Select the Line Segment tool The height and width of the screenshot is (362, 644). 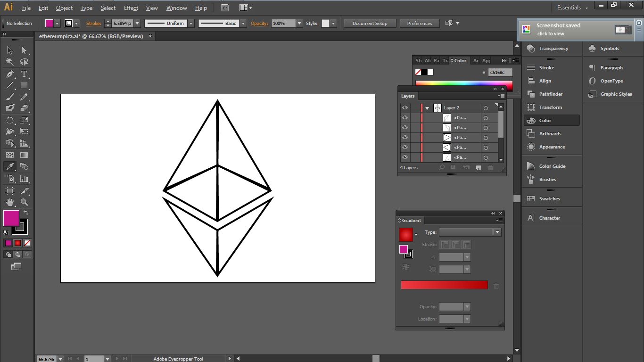point(10,86)
